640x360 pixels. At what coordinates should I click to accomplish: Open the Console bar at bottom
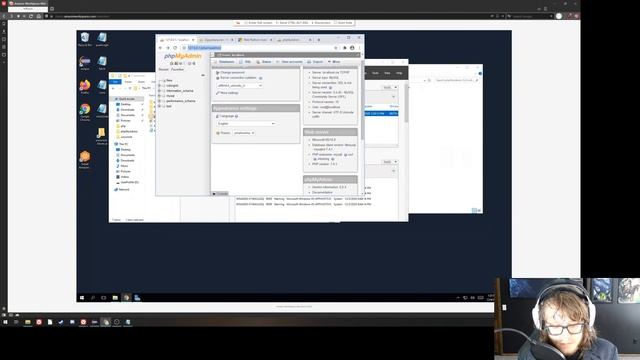coord(220,193)
